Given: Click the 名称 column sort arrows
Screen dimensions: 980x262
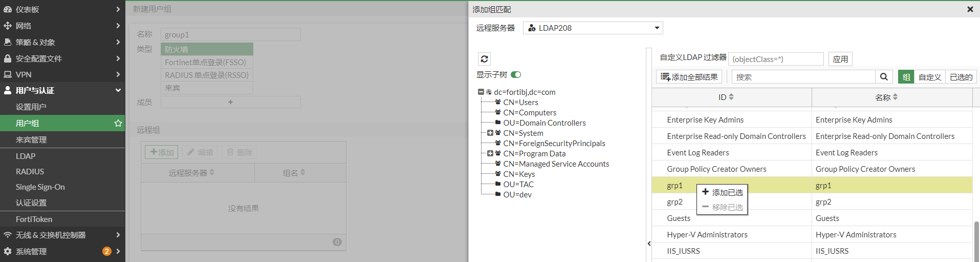Looking at the screenshot, I should click(x=895, y=97).
